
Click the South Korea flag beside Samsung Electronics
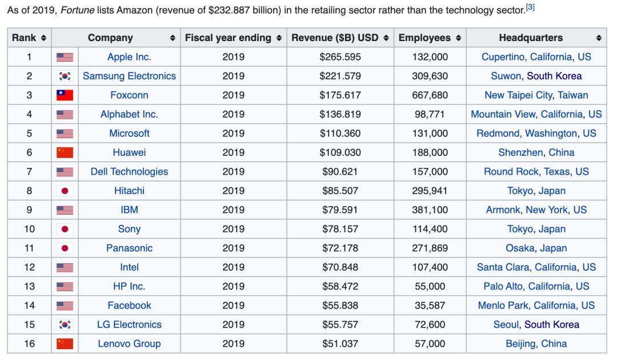pyautogui.click(x=65, y=76)
